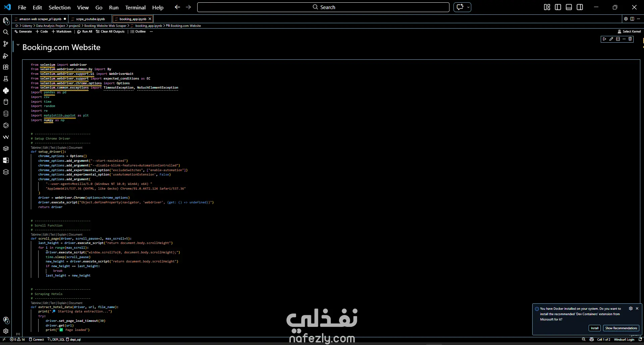Open the notifications bell in status bar
The width and height of the screenshot is (644, 345).
640,339
